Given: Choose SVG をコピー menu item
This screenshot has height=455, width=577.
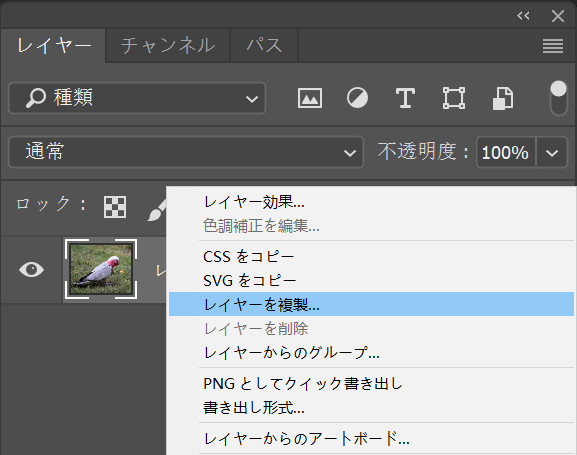Looking at the screenshot, I should (x=371, y=281).
